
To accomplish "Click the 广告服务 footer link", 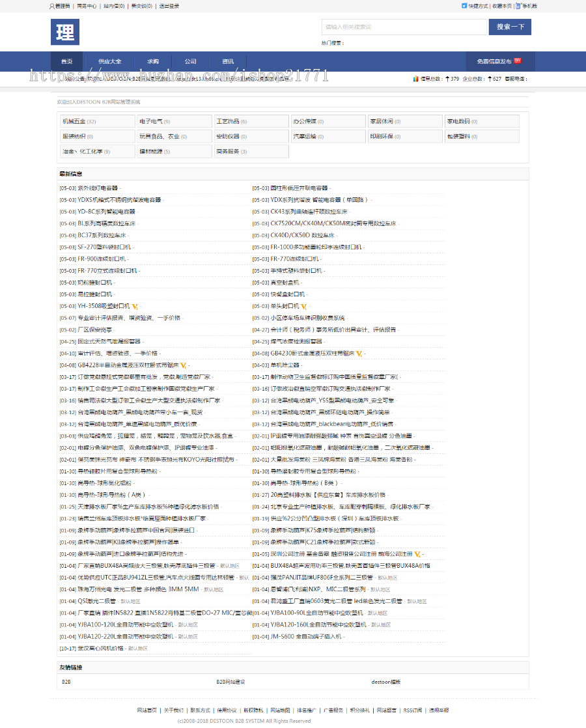I will tap(333, 710).
